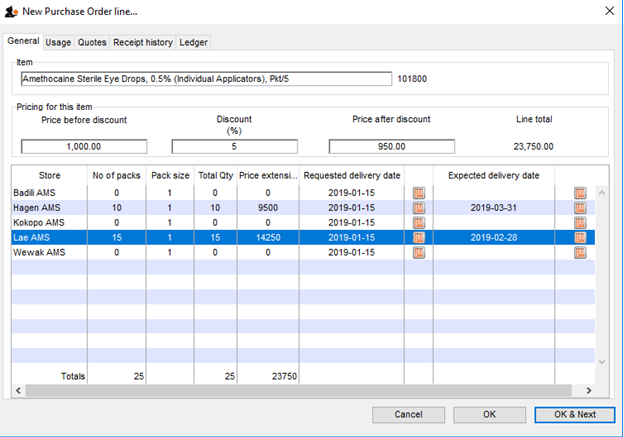Click the vertical scrollbar down arrow
This screenshot has height=437, width=624.
click(x=602, y=361)
